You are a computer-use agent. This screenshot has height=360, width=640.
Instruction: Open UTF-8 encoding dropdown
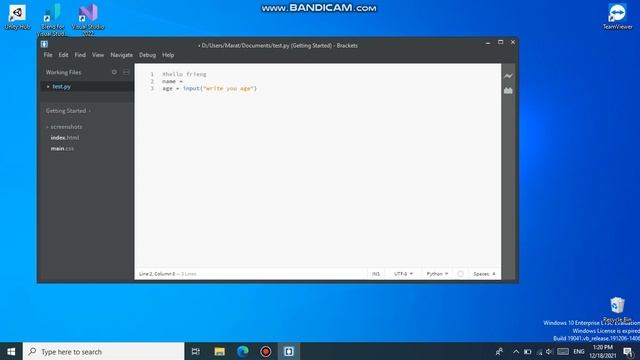pyautogui.click(x=403, y=274)
